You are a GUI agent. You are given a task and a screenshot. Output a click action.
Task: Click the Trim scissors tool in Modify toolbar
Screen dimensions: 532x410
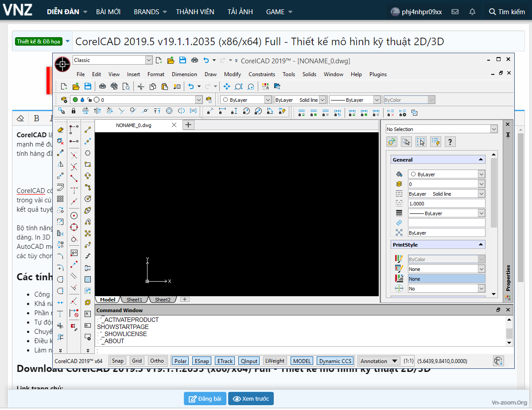61,325
